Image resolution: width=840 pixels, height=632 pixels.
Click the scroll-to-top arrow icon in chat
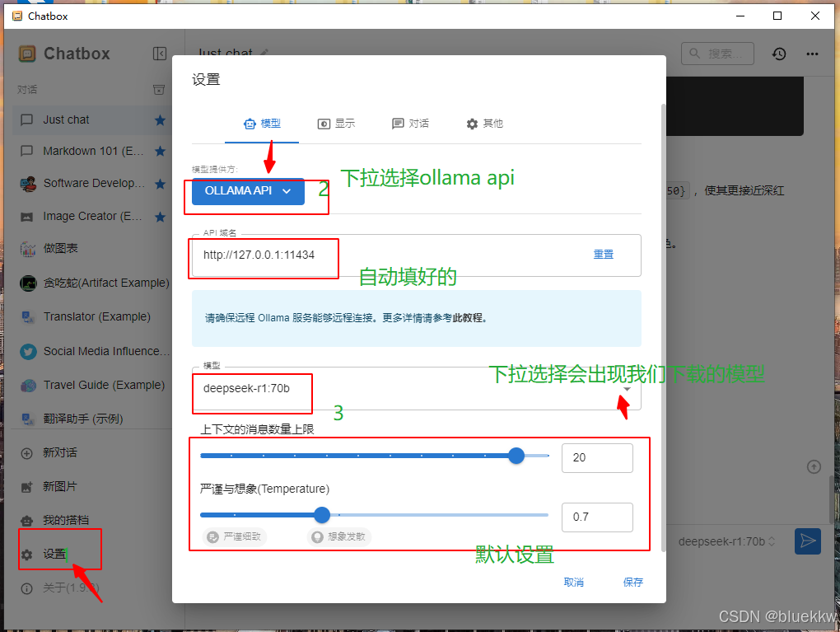coord(814,467)
